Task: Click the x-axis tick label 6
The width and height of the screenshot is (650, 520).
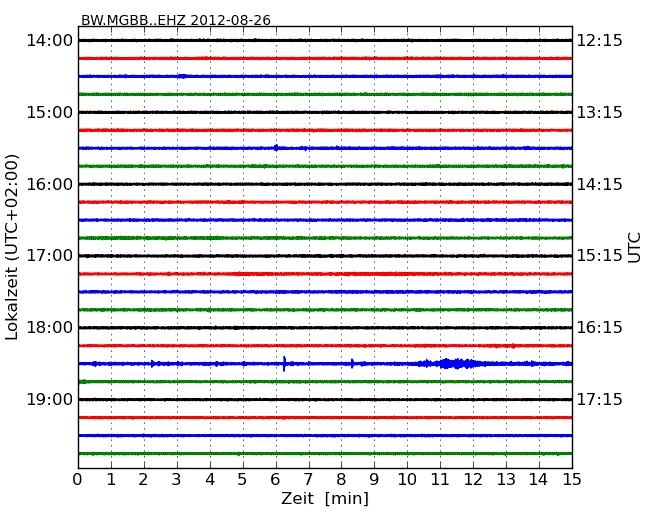Action: [275, 480]
